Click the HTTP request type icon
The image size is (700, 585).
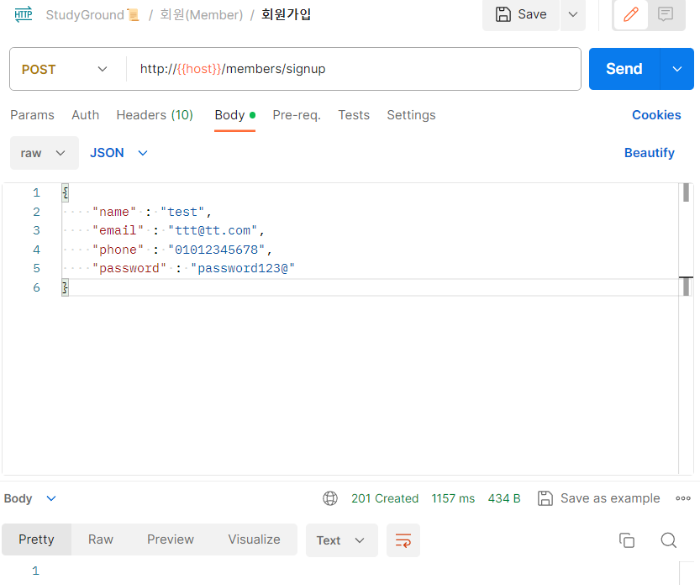pos(23,14)
